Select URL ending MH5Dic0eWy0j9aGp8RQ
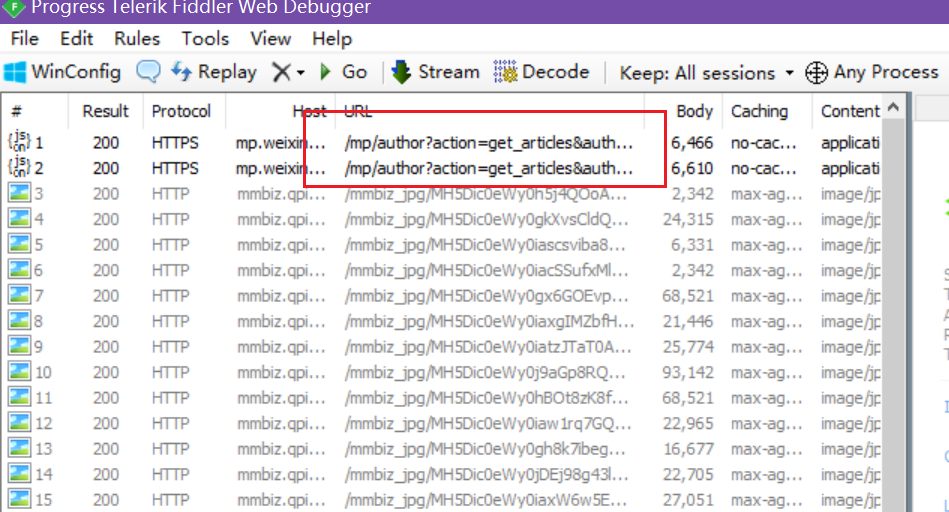The image size is (949, 512). 485,372
